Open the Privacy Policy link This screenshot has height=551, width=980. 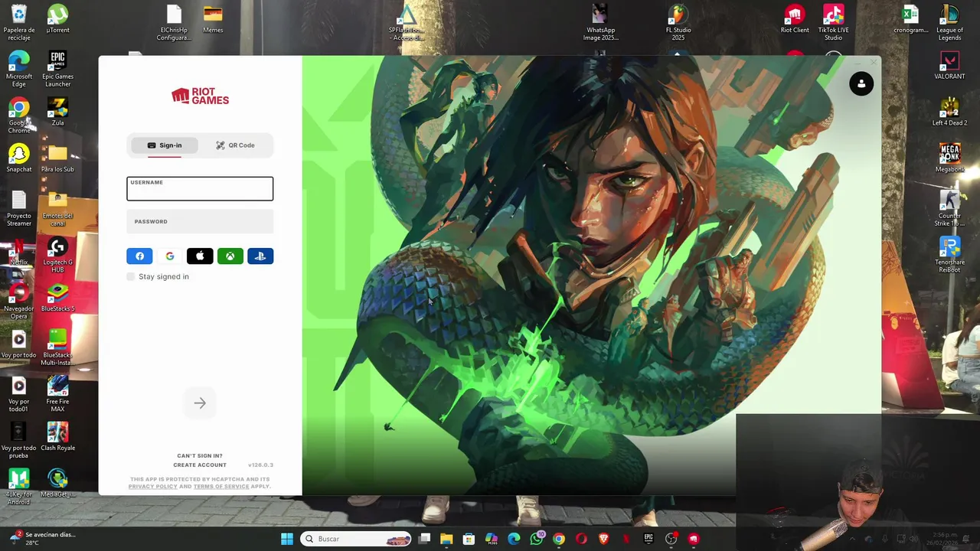click(x=152, y=487)
